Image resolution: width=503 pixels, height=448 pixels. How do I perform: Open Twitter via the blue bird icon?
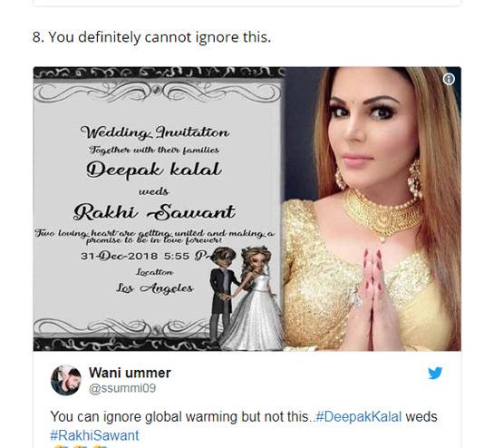(x=435, y=373)
